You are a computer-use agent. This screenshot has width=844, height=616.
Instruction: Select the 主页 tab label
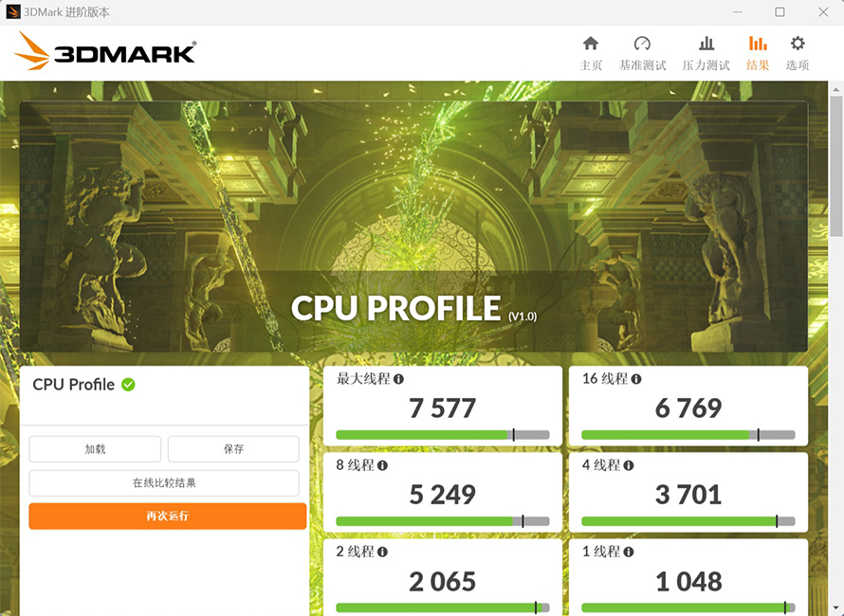coord(591,65)
